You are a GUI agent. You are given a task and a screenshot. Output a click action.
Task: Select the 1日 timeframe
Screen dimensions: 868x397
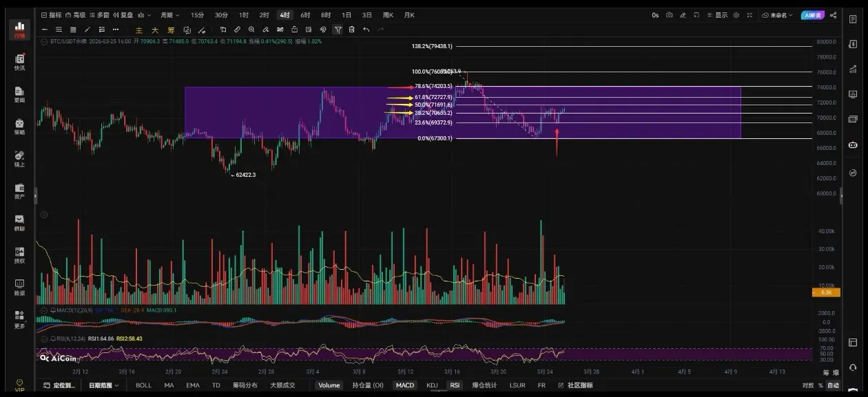click(x=347, y=14)
